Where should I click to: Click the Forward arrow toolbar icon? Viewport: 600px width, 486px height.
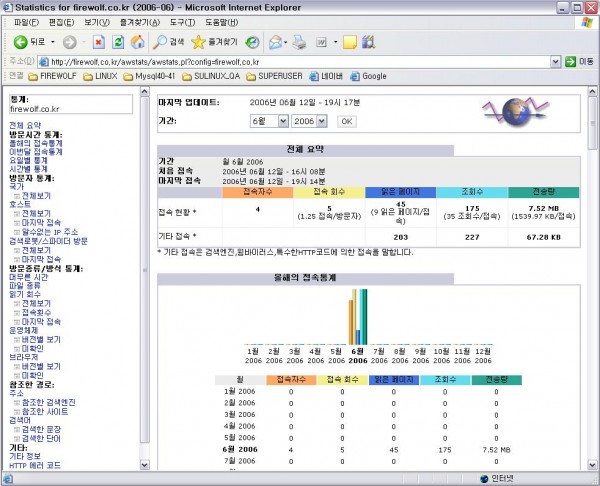(x=69, y=42)
